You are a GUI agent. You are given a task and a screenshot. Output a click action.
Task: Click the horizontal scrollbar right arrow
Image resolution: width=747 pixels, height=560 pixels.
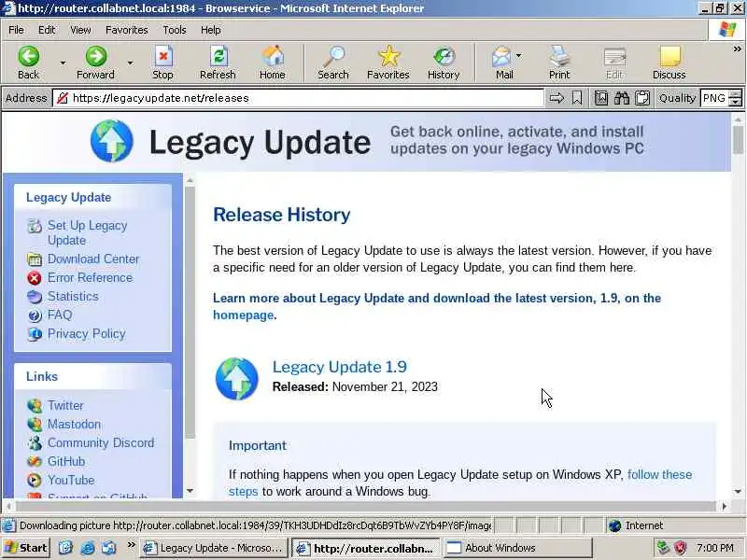(x=725, y=506)
